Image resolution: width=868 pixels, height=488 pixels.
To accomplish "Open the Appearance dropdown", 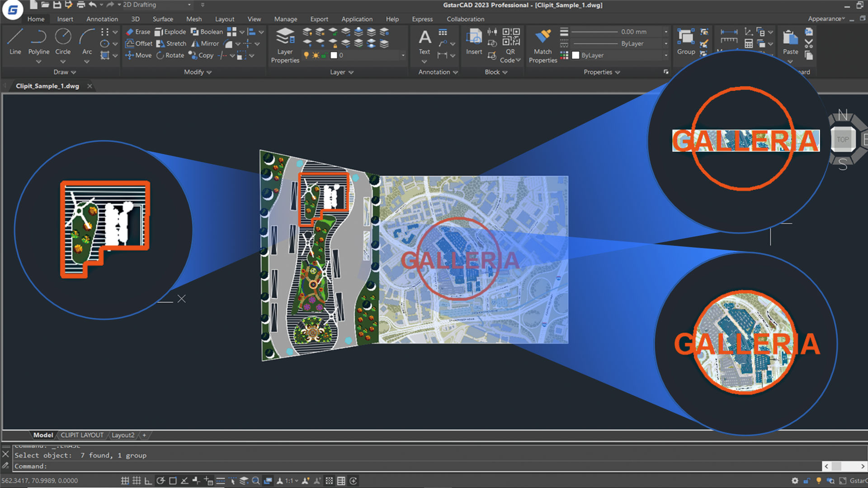I will [826, 19].
